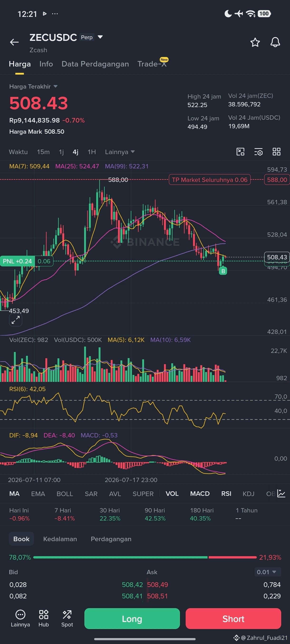This screenshot has height=644, width=290.
Task: Add ZECUSDC to favorites with star icon
Action: point(255,42)
